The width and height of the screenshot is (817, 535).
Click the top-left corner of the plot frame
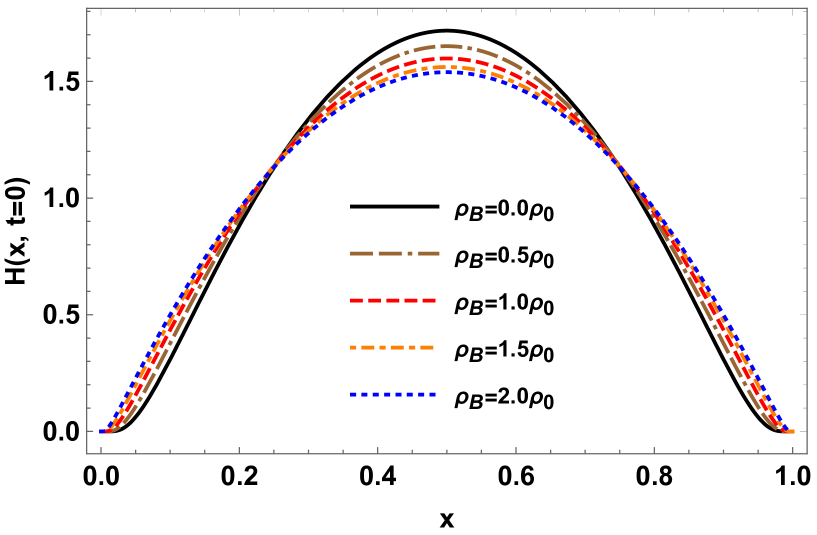pos(87,8)
